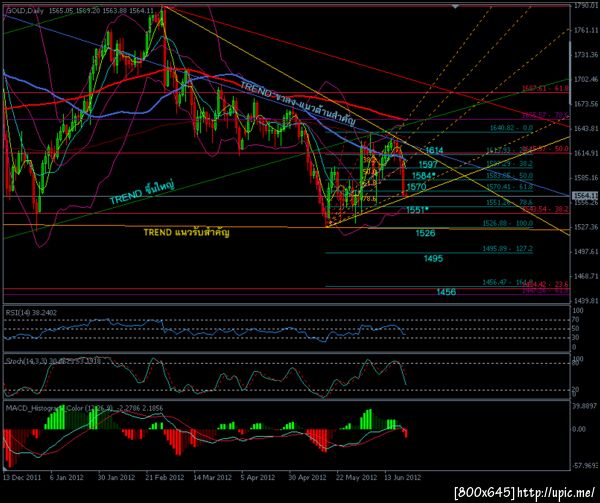Click the '13 Dec 2011' date label
Image resolution: width=600 pixels, height=503 pixels.
(22, 478)
